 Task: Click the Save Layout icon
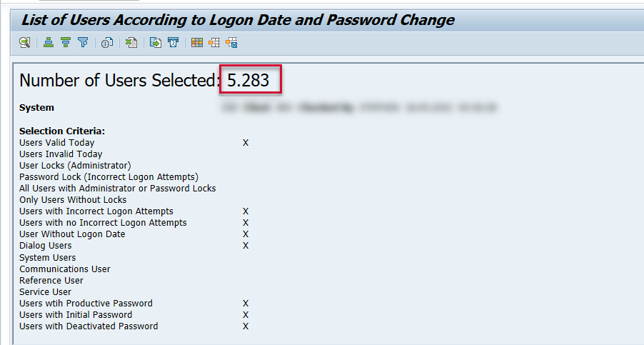pyautogui.click(x=231, y=43)
